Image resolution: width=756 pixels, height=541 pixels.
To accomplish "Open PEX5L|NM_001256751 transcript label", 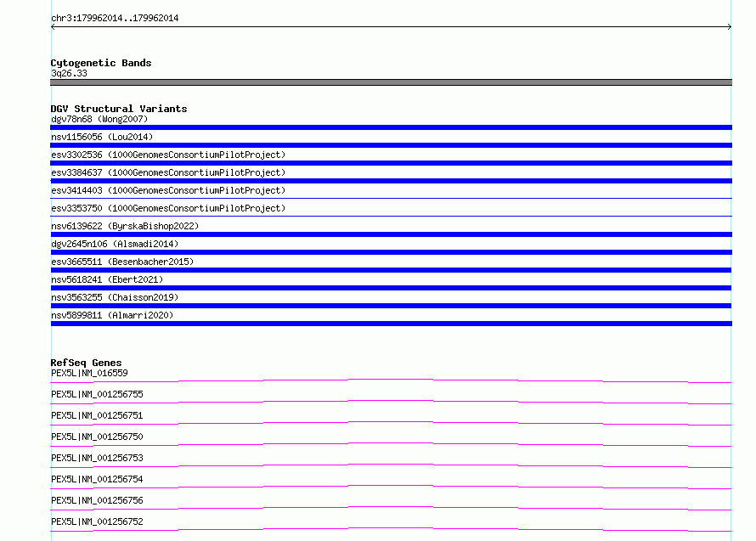I will pyautogui.click(x=97, y=415).
